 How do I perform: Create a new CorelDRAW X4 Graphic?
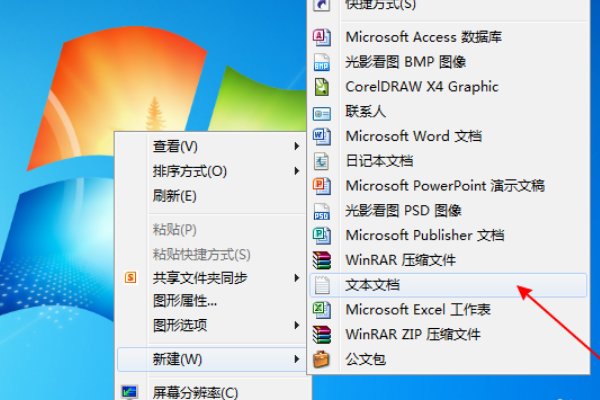click(448, 87)
